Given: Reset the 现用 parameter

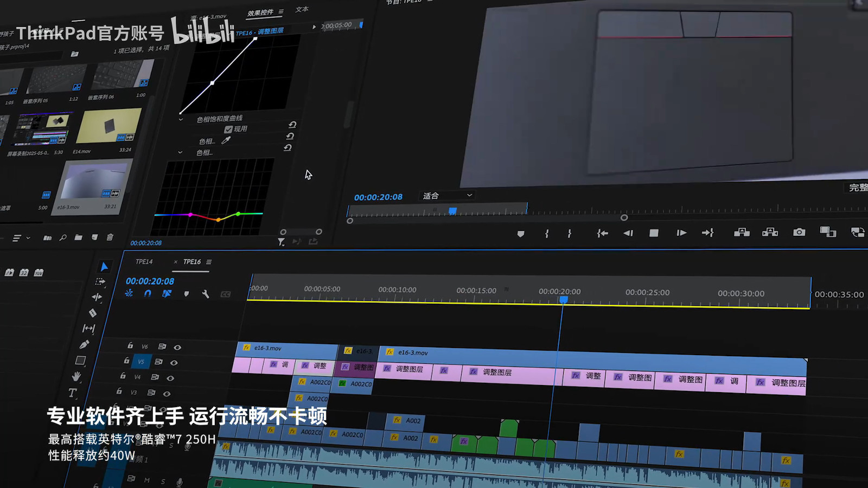Looking at the screenshot, I should click(x=292, y=125).
